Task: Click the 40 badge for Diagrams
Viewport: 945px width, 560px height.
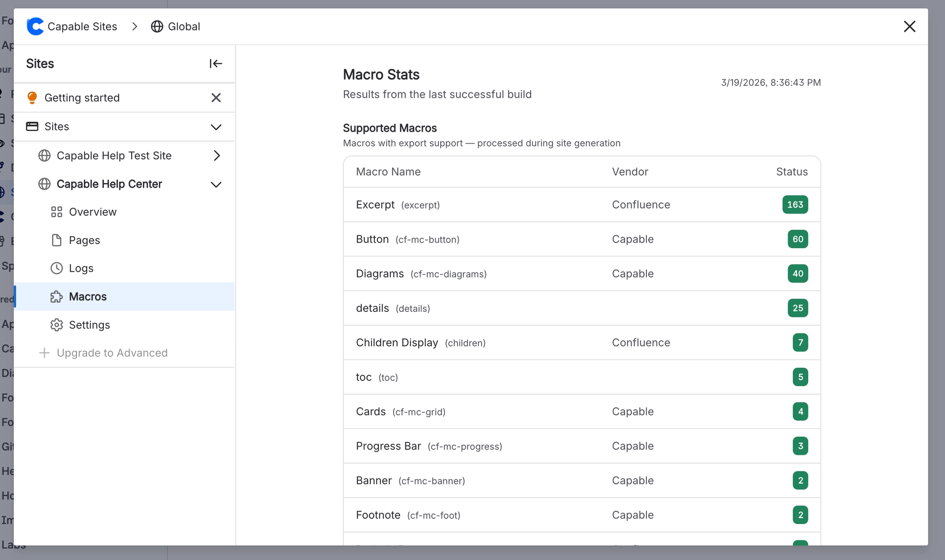Action: pyautogui.click(x=798, y=274)
